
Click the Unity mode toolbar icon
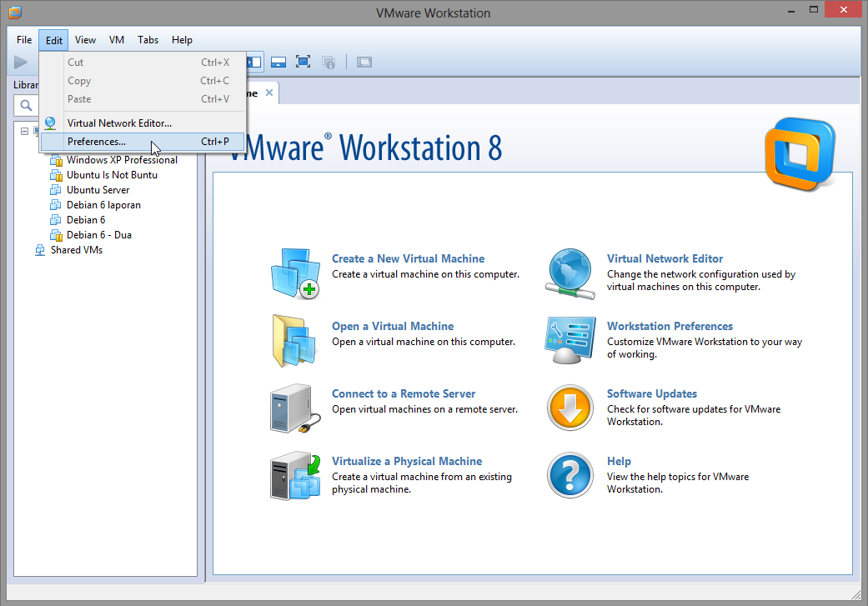[x=329, y=62]
